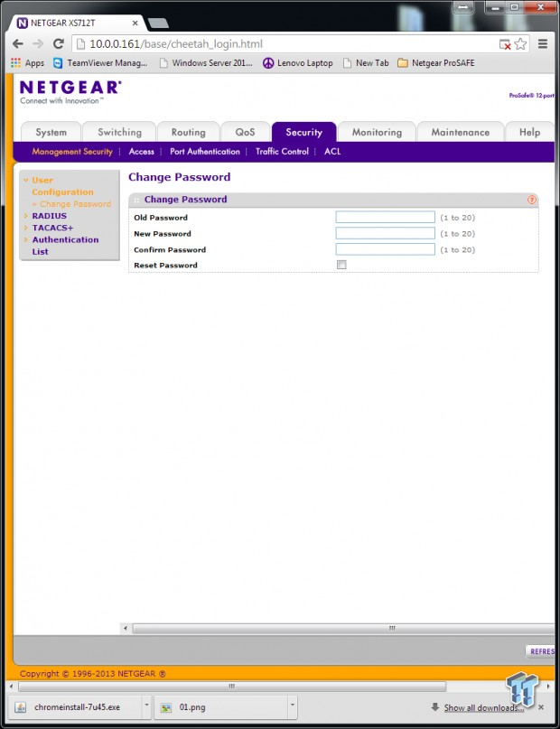This screenshot has height=729, width=560.
Task: Click the address bar URL
Action: 176,44
